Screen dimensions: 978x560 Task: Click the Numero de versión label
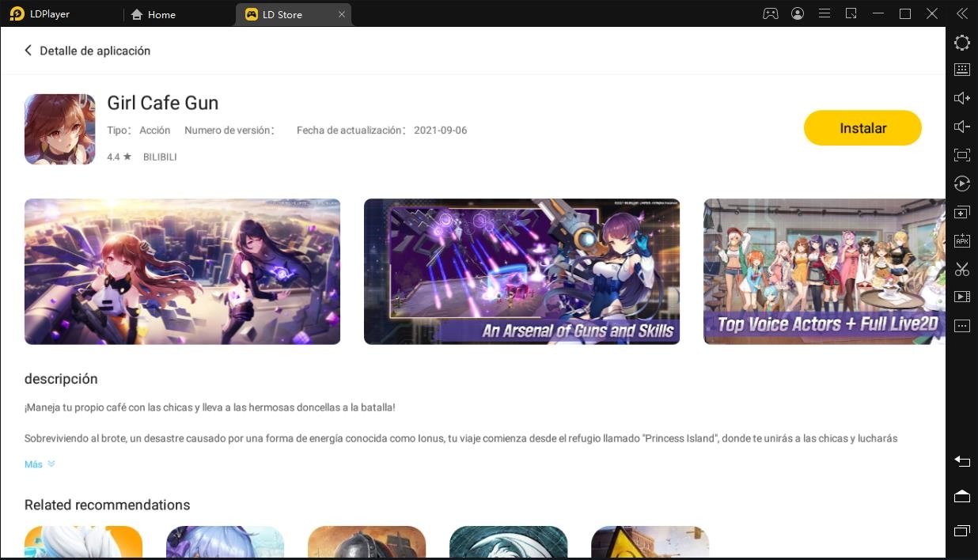point(229,131)
